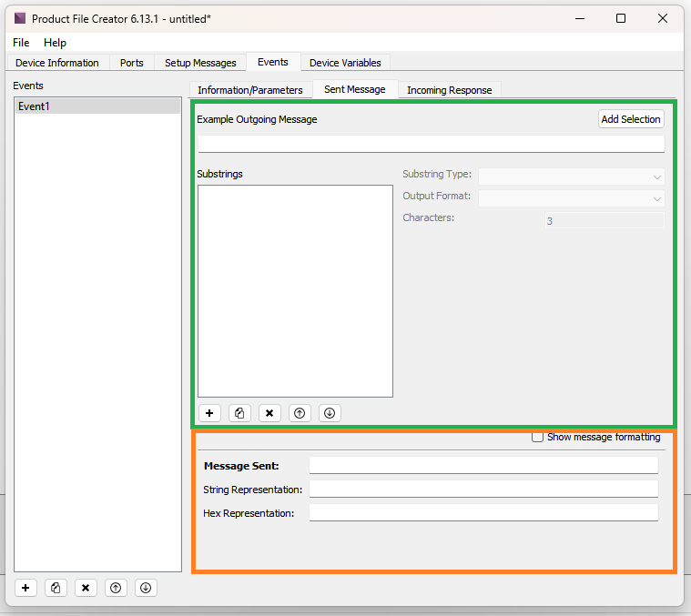Viewport: 691px width, 616px height.
Task: Move event up in Events list
Action: (116, 588)
